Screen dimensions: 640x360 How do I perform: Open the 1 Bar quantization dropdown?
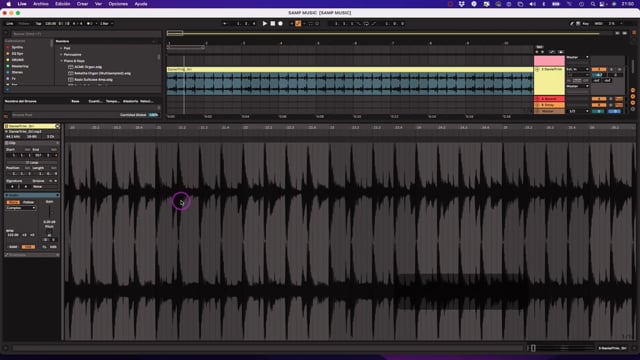(106, 24)
